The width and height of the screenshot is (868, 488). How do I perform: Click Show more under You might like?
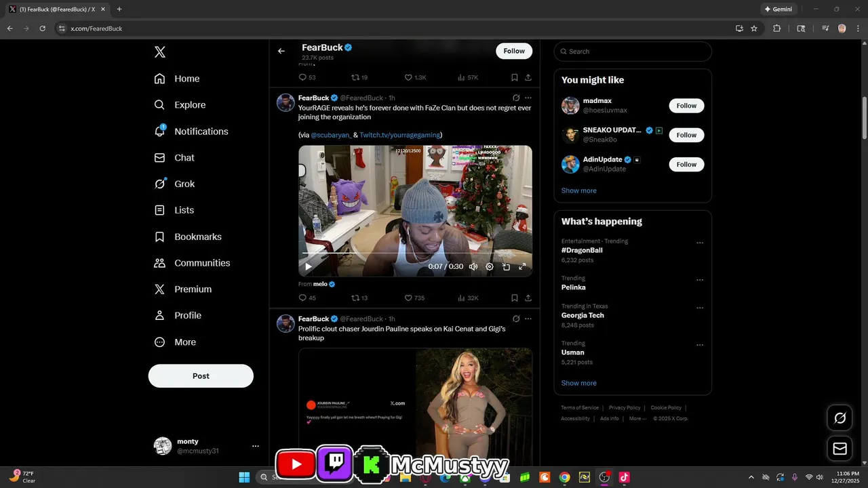(x=579, y=190)
